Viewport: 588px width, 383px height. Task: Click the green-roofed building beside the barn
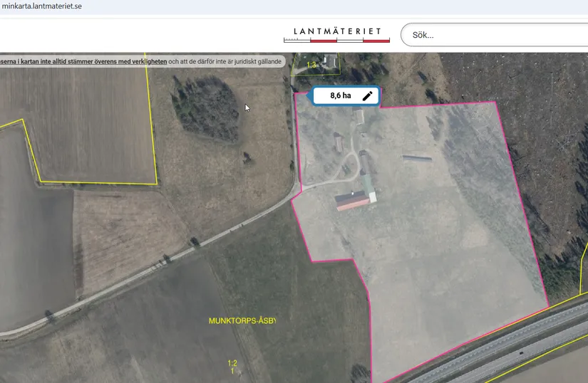[x=368, y=188]
